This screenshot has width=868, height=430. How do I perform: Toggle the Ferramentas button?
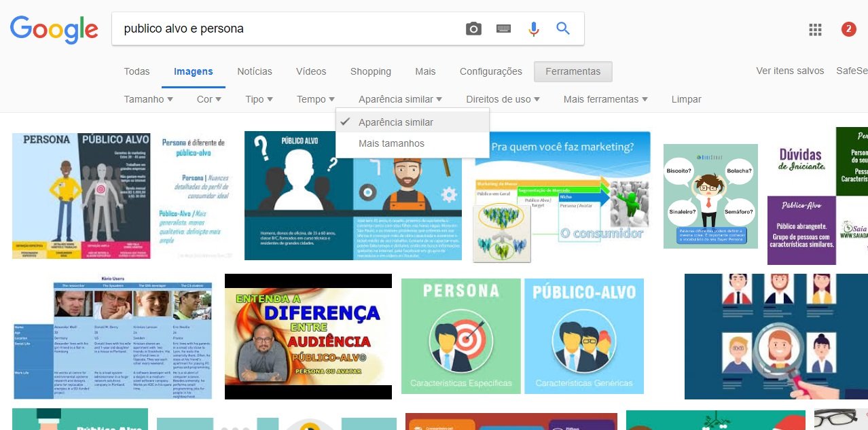(573, 71)
